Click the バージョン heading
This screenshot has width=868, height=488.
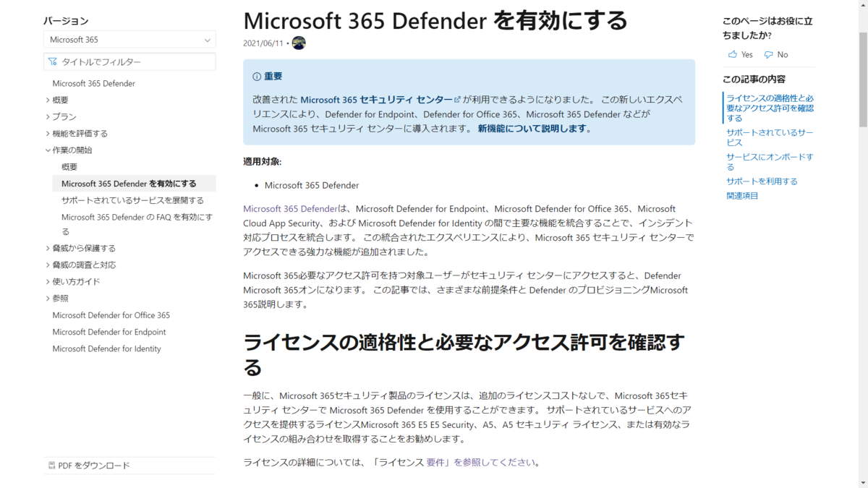pyautogui.click(x=66, y=21)
